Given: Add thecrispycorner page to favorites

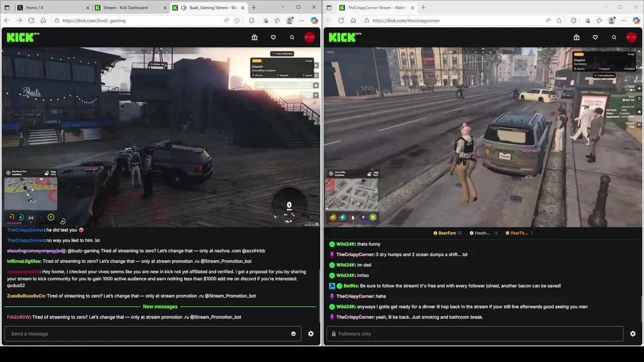Looking at the screenshot, I should pyautogui.click(x=559, y=21).
